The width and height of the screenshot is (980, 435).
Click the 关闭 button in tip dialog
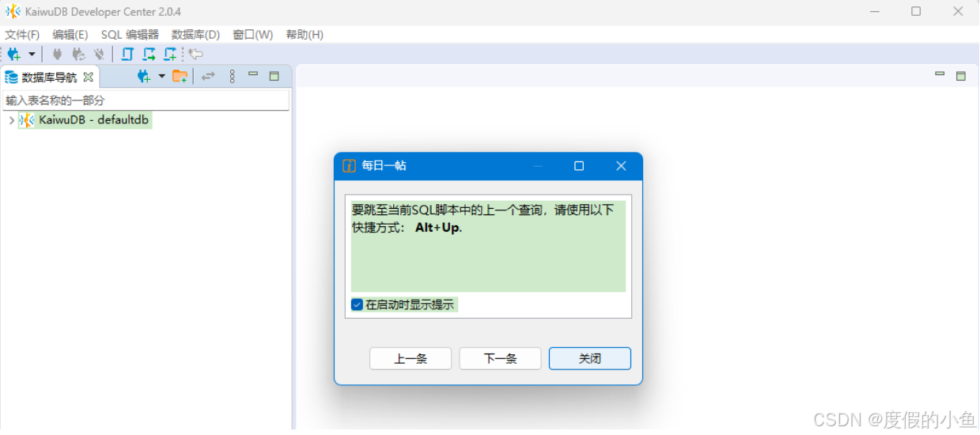(589, 358)
